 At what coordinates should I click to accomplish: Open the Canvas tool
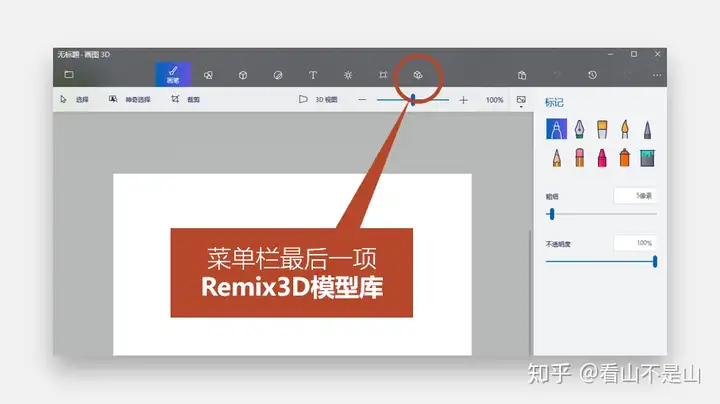[383, 75]
